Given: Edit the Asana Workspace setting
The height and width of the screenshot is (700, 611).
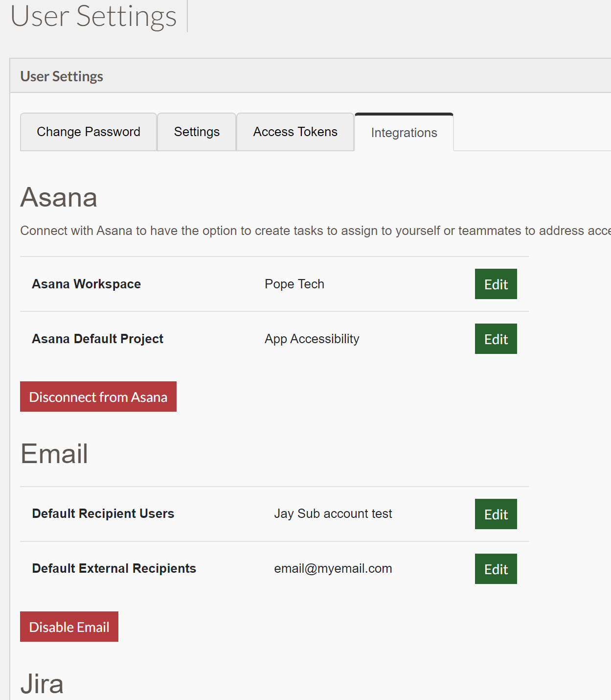Looking at the screenshot, I should tap(496, 284).
